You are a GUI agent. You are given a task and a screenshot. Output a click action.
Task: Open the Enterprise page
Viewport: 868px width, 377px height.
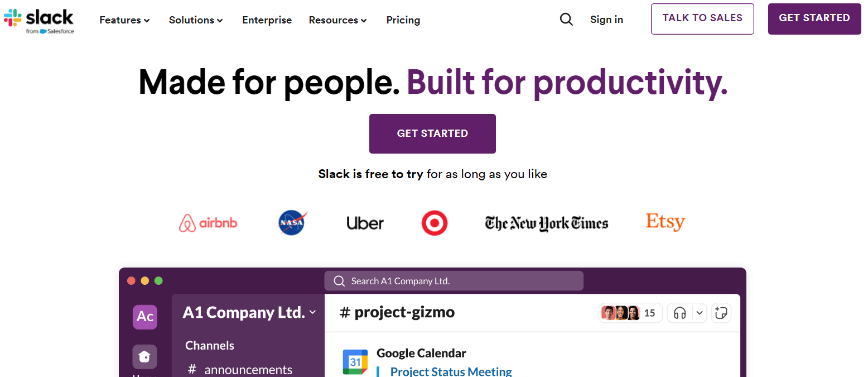click(267, 20)
